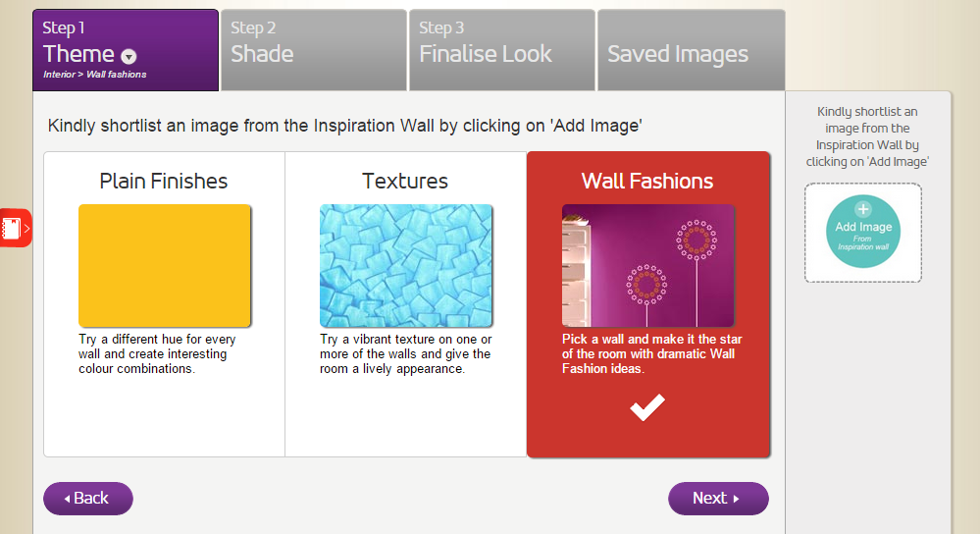Expand the small arrow on the red side tab
The width and height of the screenshot is (980, 534).
[27, 229]
